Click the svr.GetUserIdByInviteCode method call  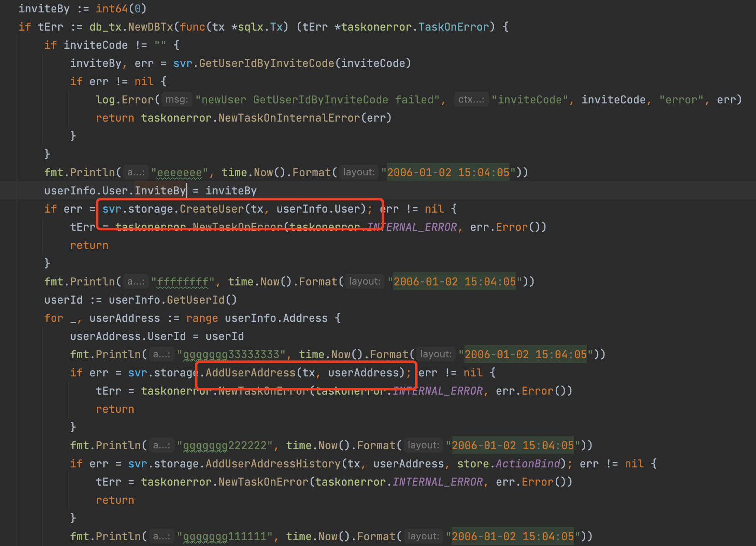pos(266,63)
